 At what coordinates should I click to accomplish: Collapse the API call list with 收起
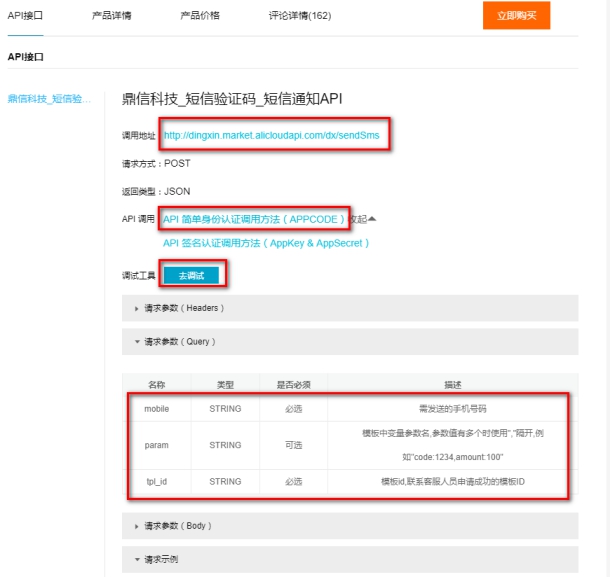coord(363,219)
